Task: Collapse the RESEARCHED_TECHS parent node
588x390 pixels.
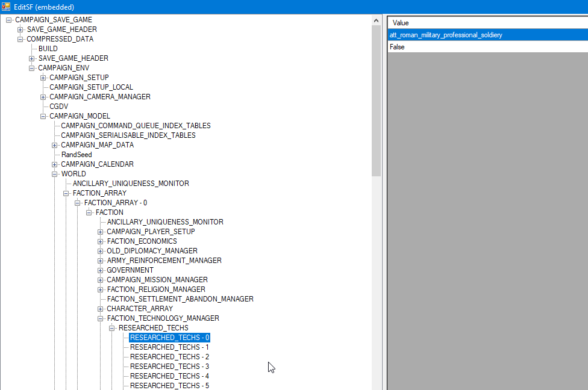Action: 112,328
